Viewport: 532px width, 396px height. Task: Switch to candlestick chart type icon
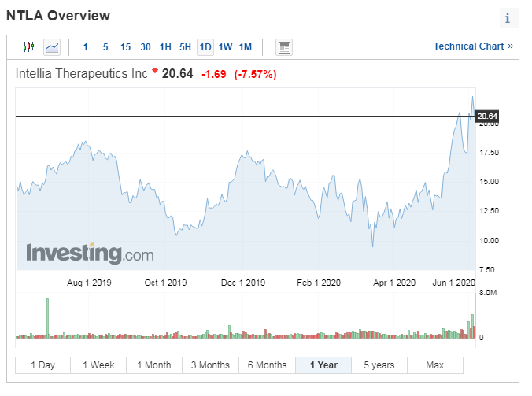29,46
